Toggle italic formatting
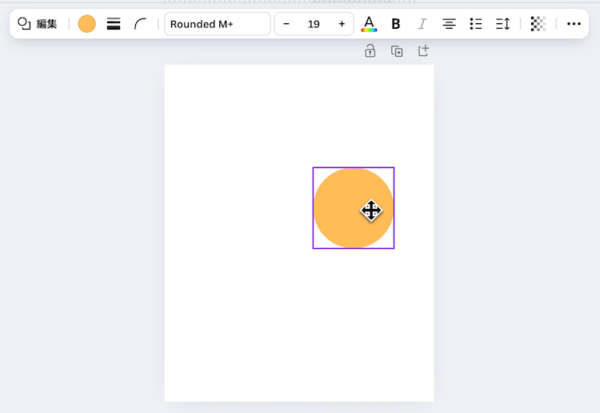Viewport: 600px width, 413px height. coord(422,24)
